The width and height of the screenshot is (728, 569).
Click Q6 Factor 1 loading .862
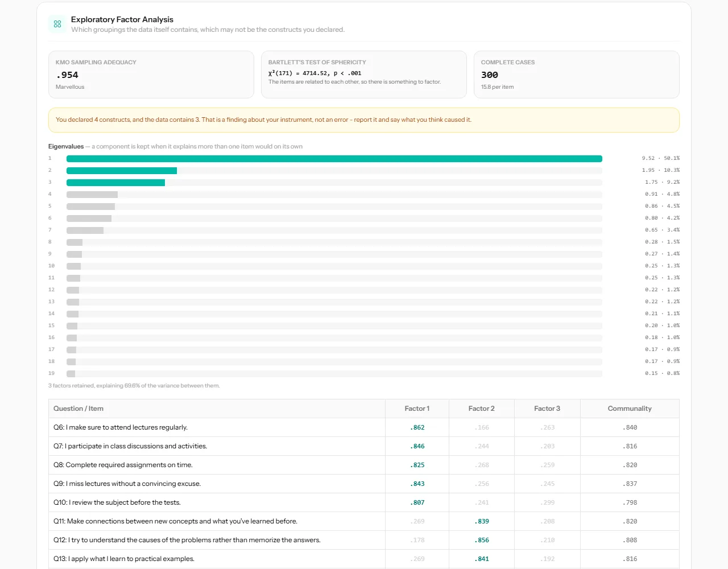[x=417, y=427]
